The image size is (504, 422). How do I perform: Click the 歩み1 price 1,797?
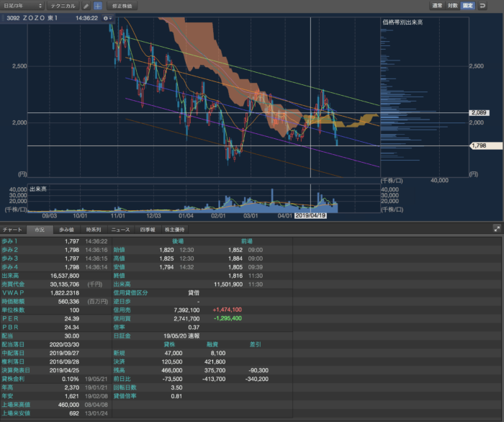(x=72, y=241)
